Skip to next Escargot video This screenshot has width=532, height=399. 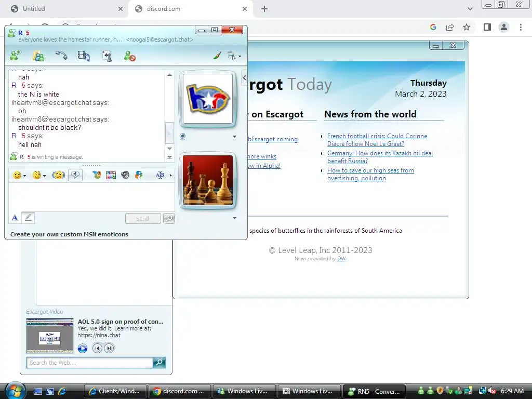109,349
